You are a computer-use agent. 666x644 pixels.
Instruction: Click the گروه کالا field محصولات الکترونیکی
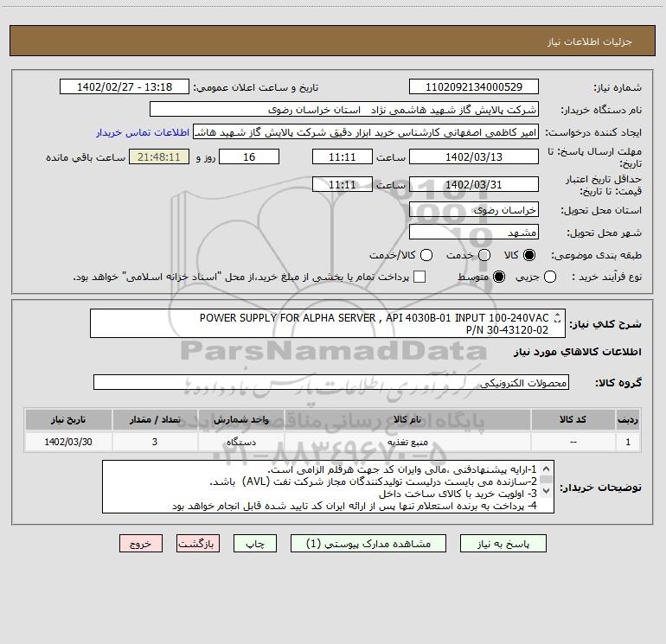click(x=331, y=383)
